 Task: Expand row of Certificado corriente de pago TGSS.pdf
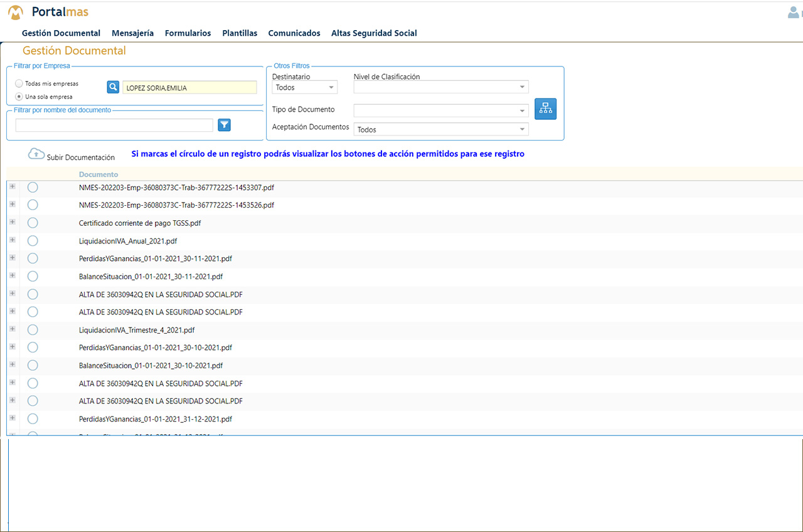click(x=13, y=222)
